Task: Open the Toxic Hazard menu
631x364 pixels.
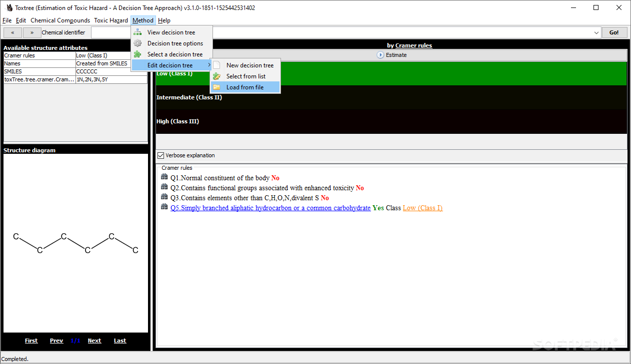Action: 111,20
